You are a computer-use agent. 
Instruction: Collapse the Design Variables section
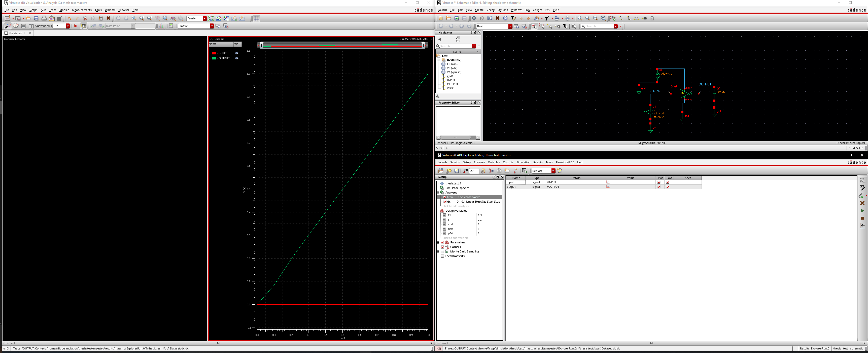click(438, 211)
